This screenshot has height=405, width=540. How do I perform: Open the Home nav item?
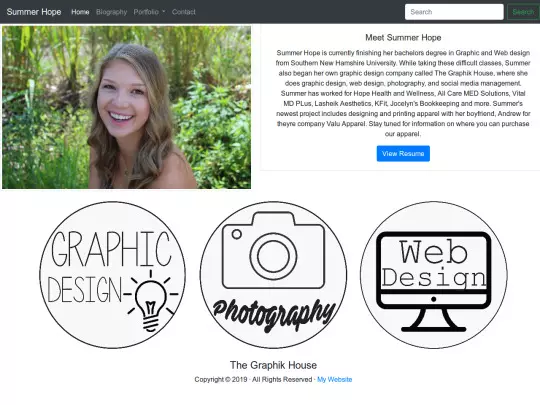pyautogui.click(x=80, y=12)
